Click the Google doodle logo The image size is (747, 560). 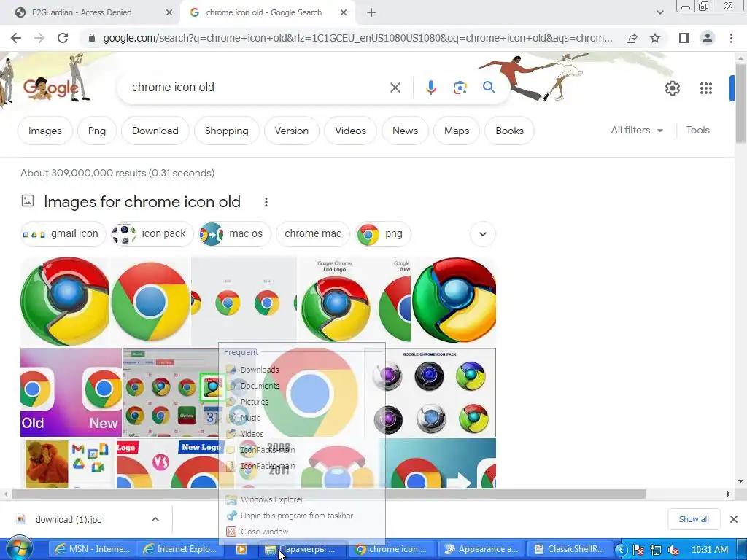[x=50, y=88]
